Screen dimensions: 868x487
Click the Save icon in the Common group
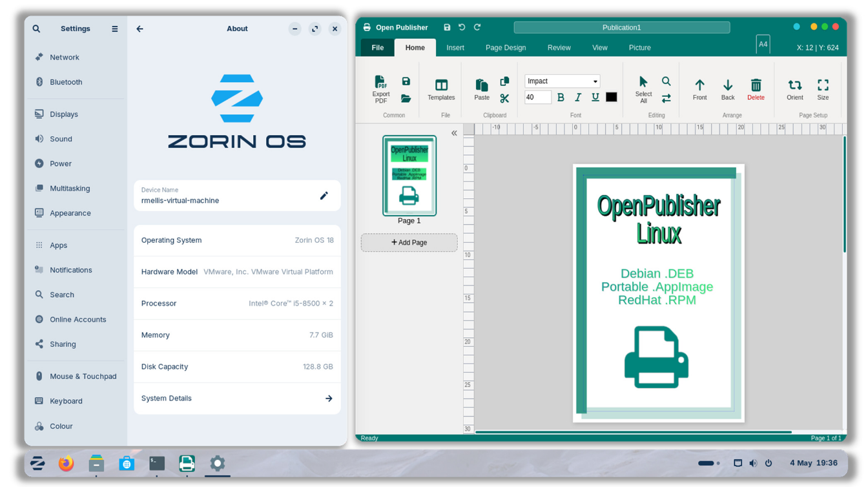click(x=406, y=81)
